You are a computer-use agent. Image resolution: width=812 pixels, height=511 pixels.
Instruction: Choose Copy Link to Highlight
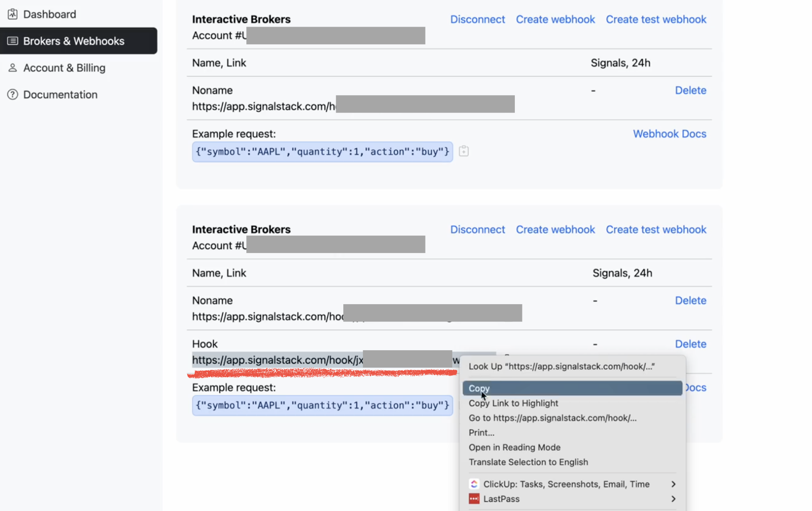click(x=513, y=403)
